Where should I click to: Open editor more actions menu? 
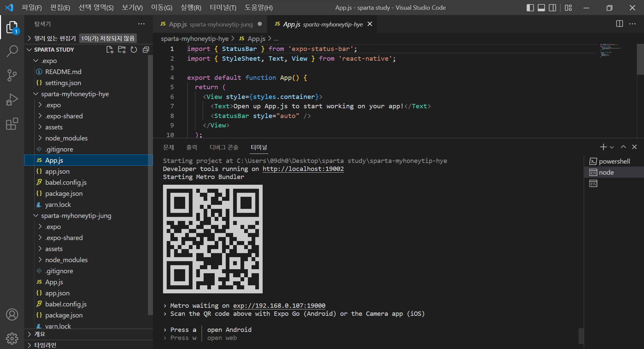(632, 24)
